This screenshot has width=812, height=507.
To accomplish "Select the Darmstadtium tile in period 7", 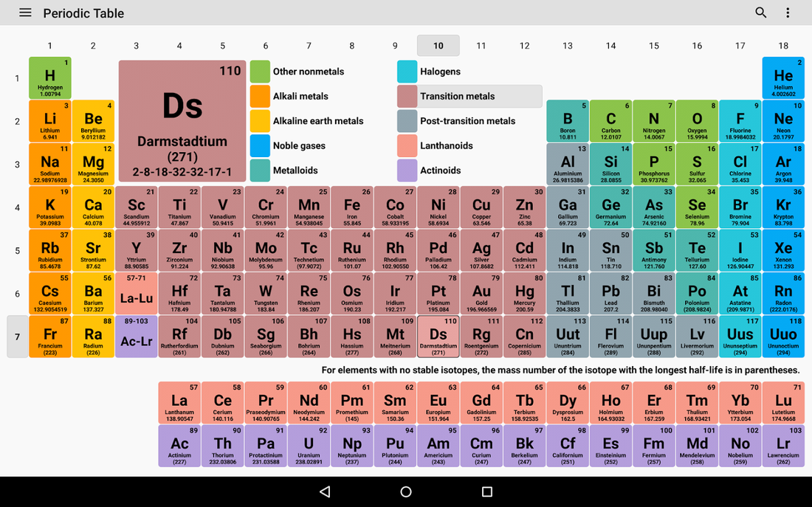I will point(438,337).
